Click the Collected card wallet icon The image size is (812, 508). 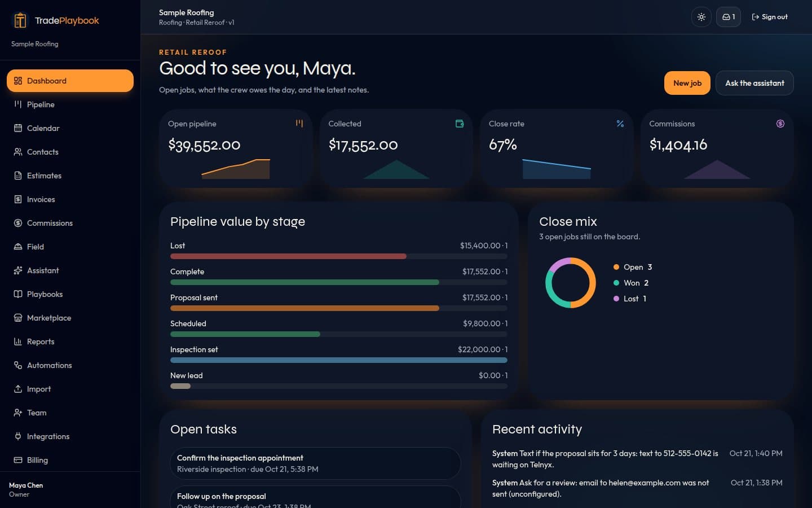pos(460,124)
